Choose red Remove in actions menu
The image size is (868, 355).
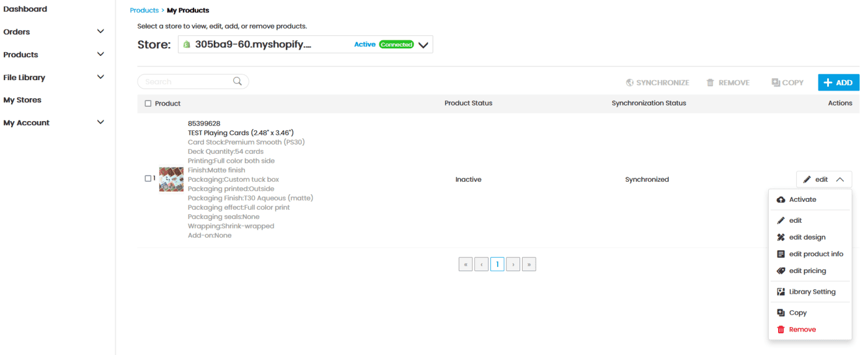[802, 330]
